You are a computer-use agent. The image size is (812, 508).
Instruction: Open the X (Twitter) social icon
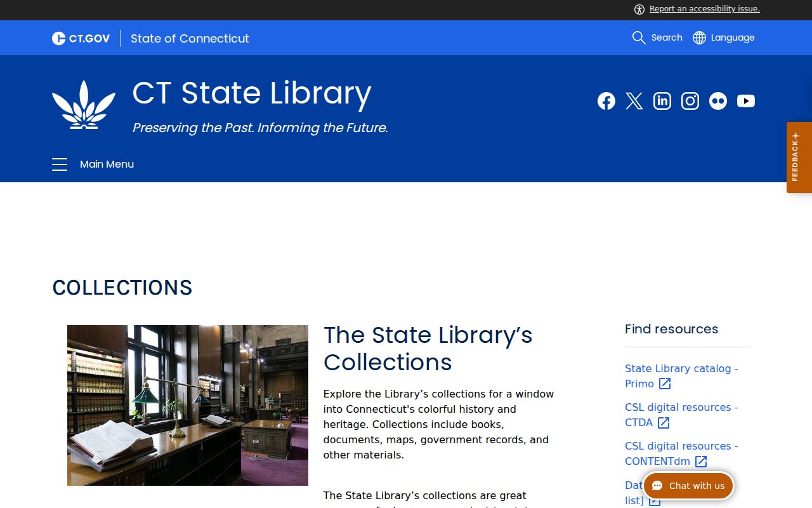(634, 101)
